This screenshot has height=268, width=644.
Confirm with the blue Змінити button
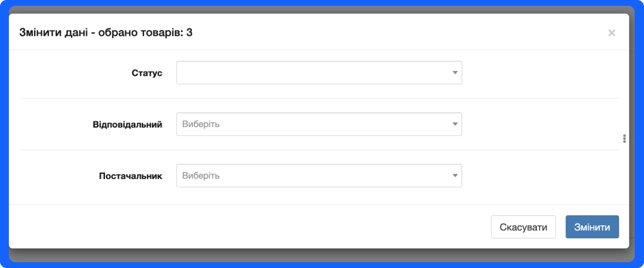pyautogui.click(x=592, y=227)
